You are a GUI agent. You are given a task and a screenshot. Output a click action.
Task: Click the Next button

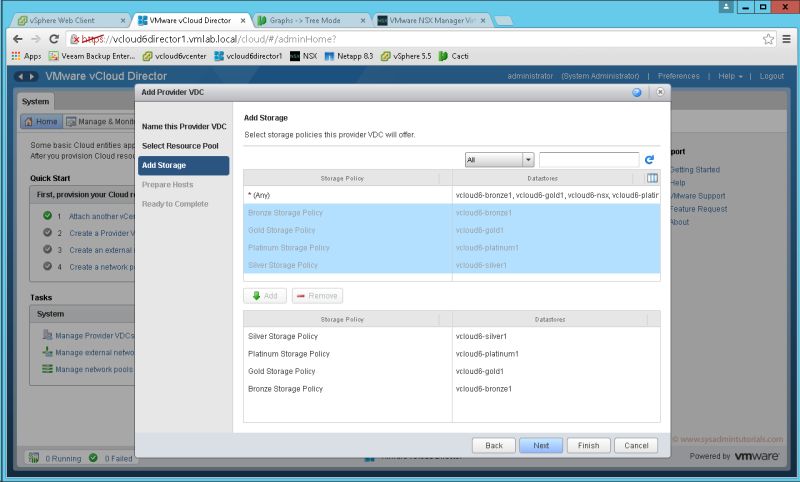click(x=541, y=445)
